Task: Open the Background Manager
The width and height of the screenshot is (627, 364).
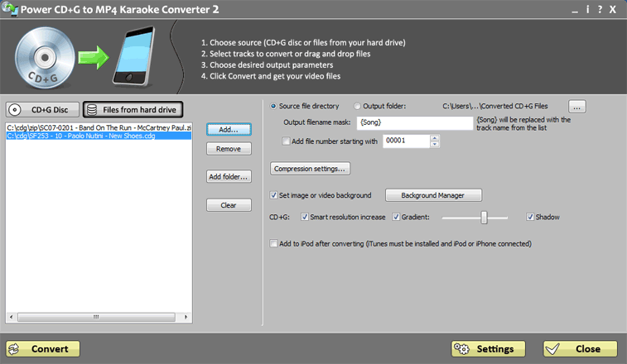Action: pyautogui.click(x=433, y=195)
